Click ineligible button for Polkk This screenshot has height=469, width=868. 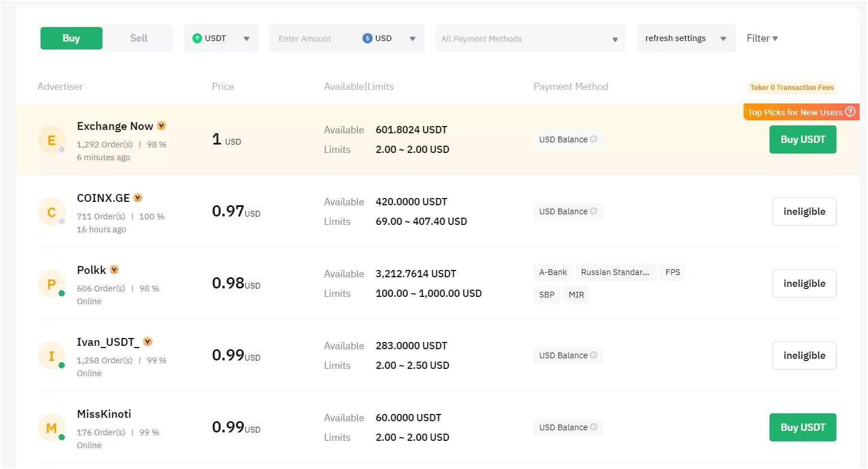(x=804, y=283)
